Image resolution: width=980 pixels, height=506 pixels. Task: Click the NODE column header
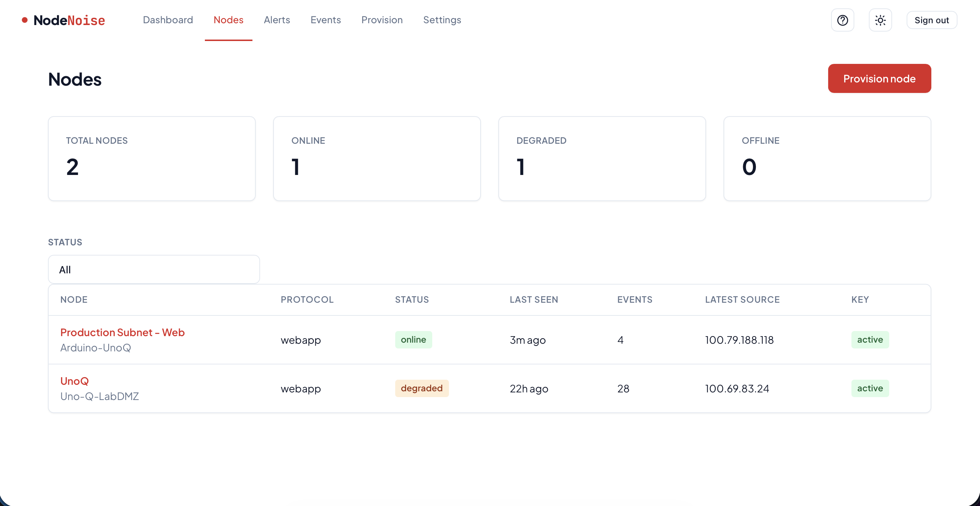pyautogui.click(x=74, y=299)
